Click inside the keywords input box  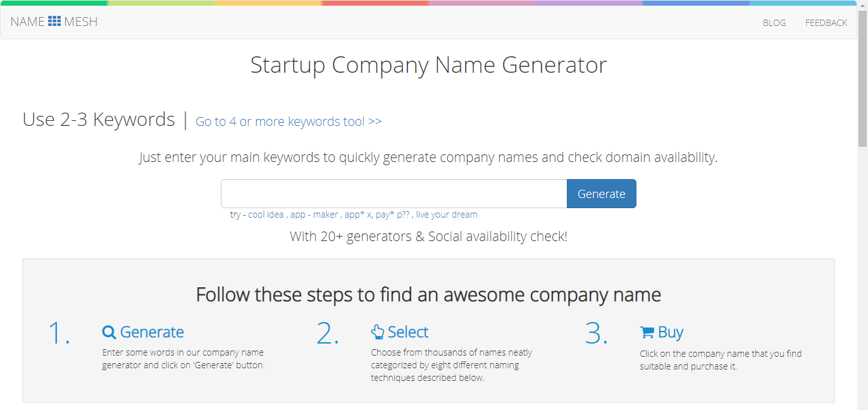tap(392, 193)
